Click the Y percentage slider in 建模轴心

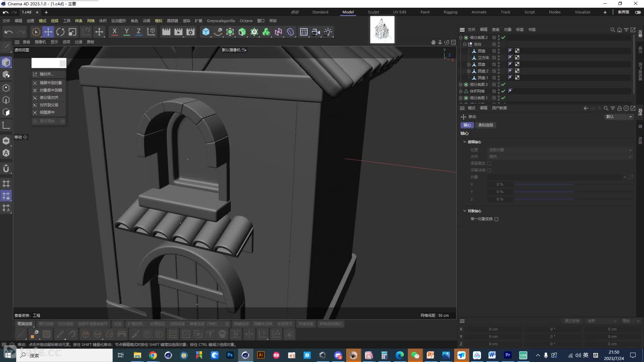[x=574, y=192]
